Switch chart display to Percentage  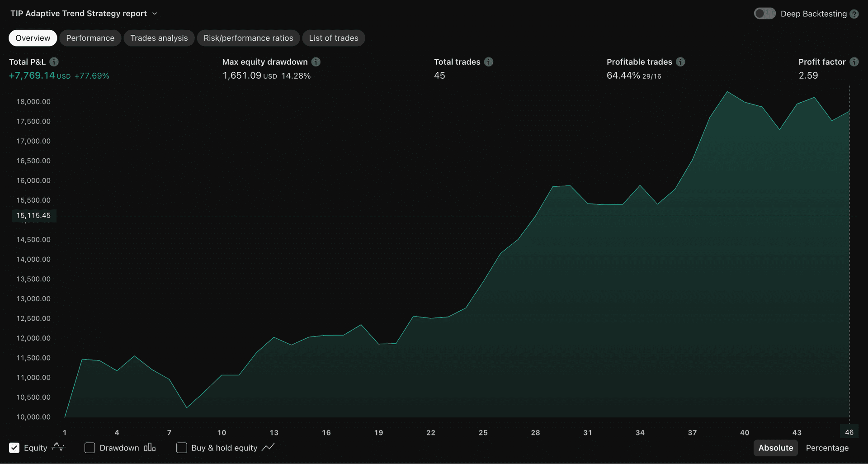tap(827, 448)
